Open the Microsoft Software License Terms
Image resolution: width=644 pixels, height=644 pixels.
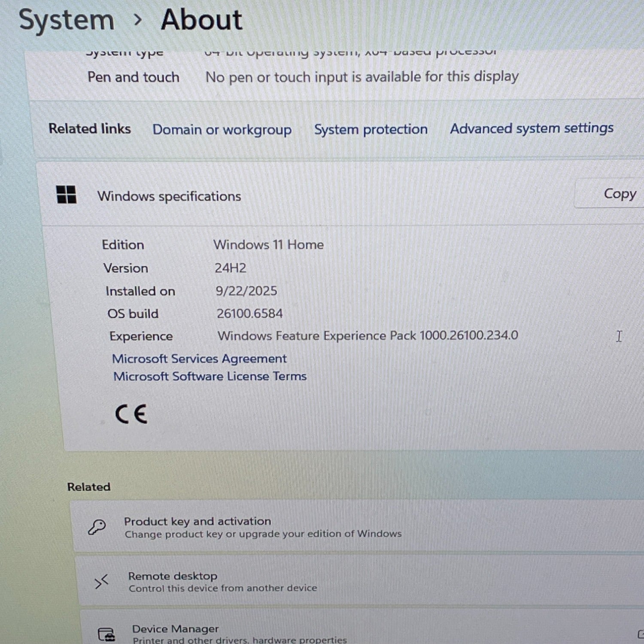point(210,377)
